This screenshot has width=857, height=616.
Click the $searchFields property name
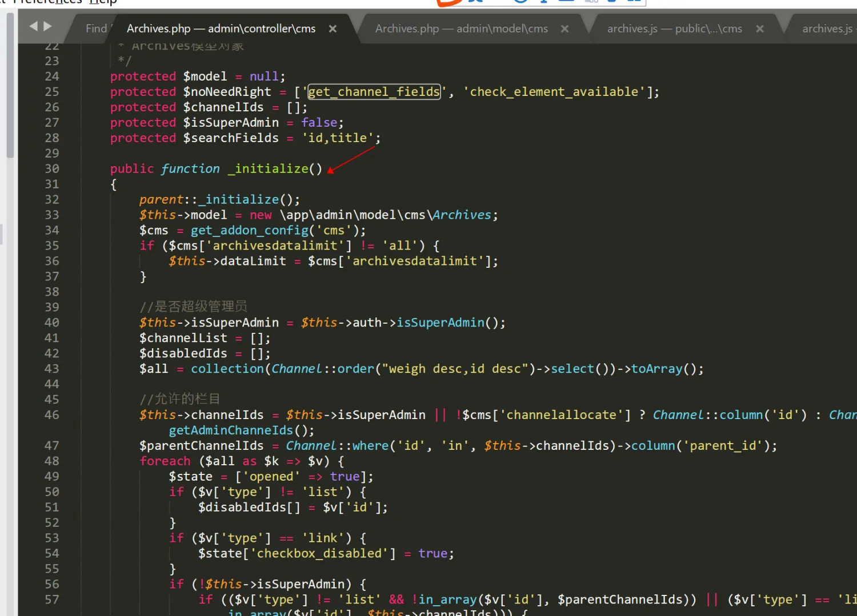coord(231,138)
